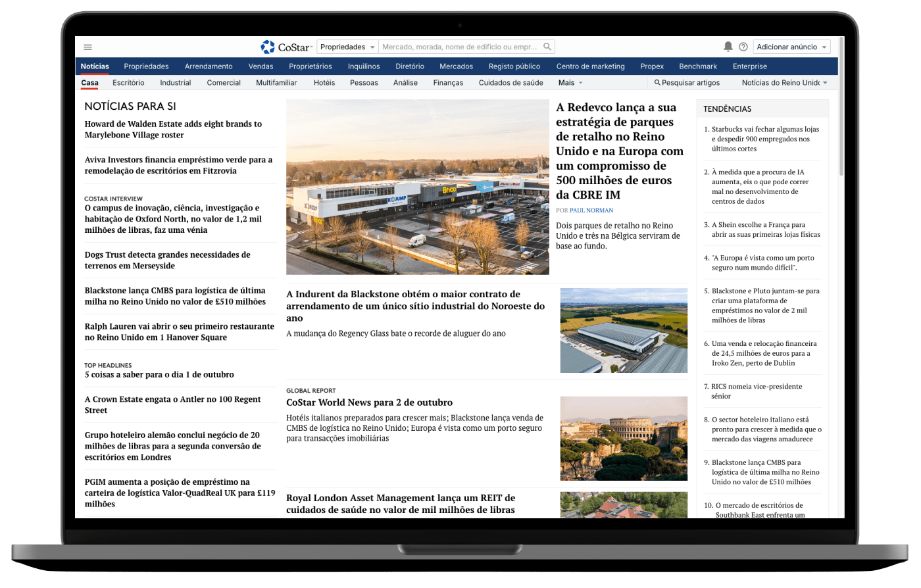Click author link Paul Norman
The image size is (921, 588).
[591, 210]
